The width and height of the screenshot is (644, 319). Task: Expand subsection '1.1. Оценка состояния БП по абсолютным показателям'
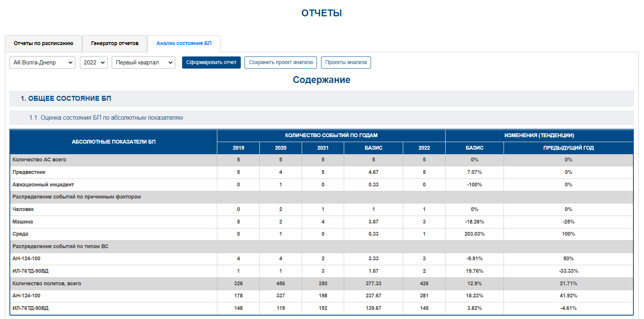click(x=321, y=118)
